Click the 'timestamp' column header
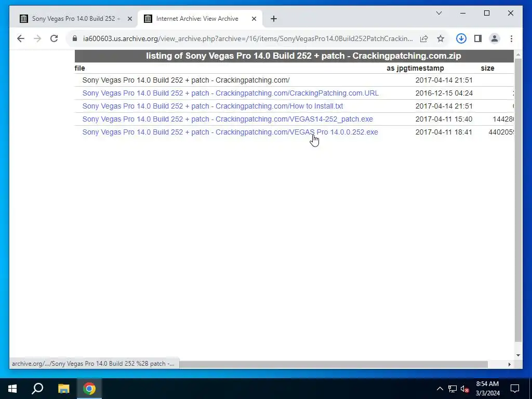This screenshot has height=399, width=532. (x=425, y=68)
